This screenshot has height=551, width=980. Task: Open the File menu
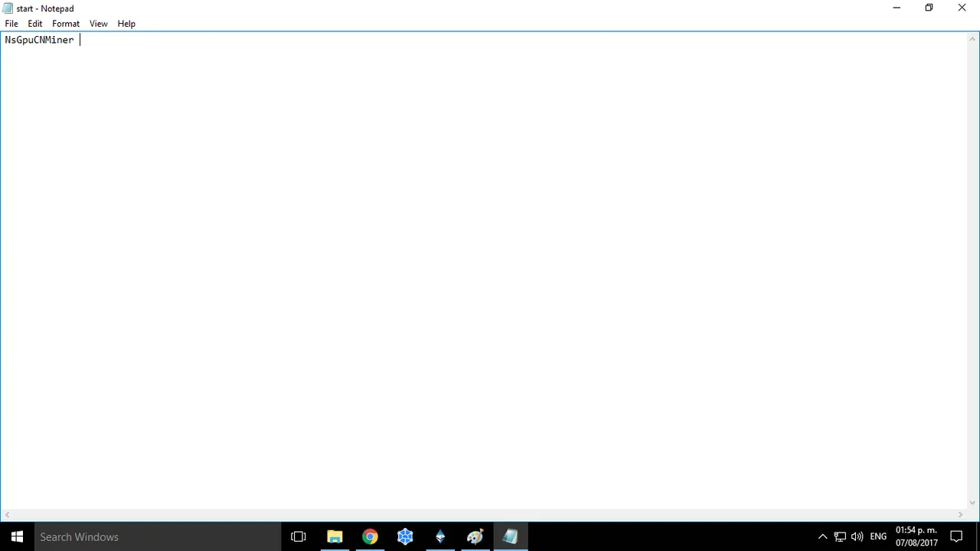11,24
